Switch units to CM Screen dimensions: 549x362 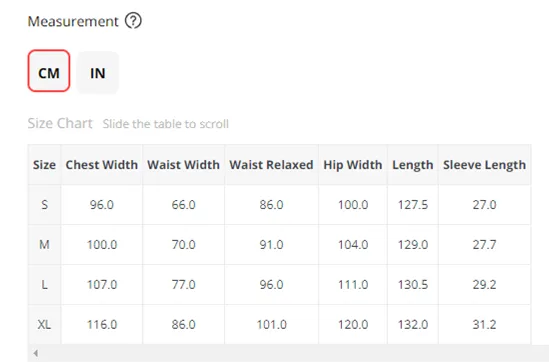click(49, 71)
